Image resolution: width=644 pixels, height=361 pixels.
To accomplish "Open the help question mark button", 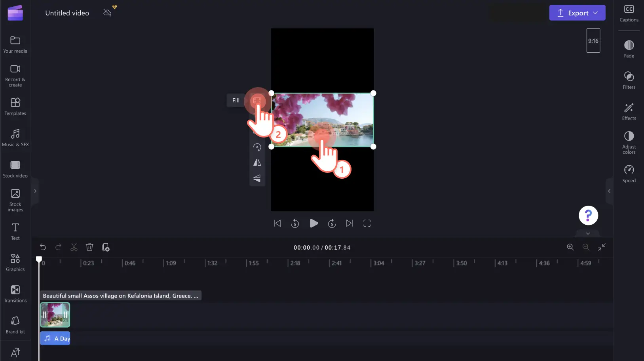I will [x=588, y=216].
